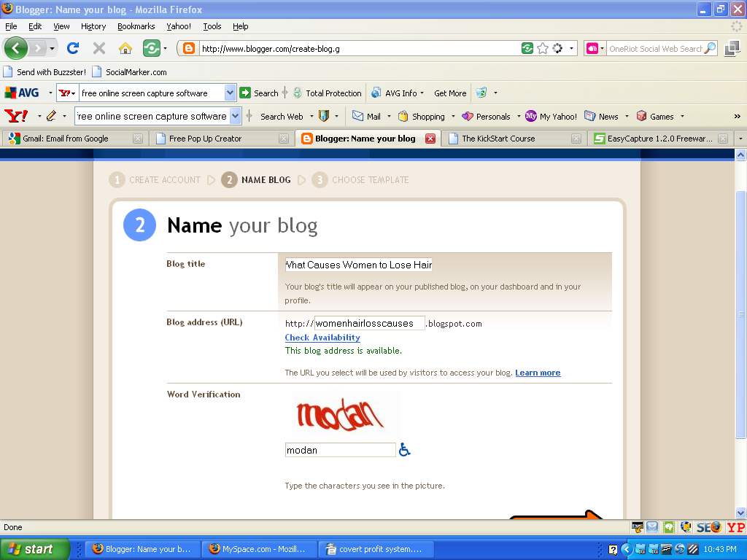Click the Back navigation arrow
The height and width of the screenshot is (560, 747).
(x=15, y=49)
